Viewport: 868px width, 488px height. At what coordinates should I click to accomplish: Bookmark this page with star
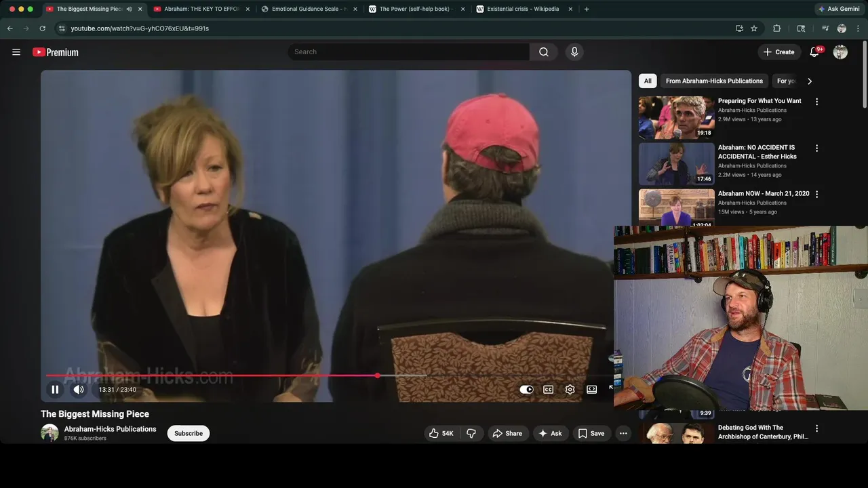(x=754, y=28)
